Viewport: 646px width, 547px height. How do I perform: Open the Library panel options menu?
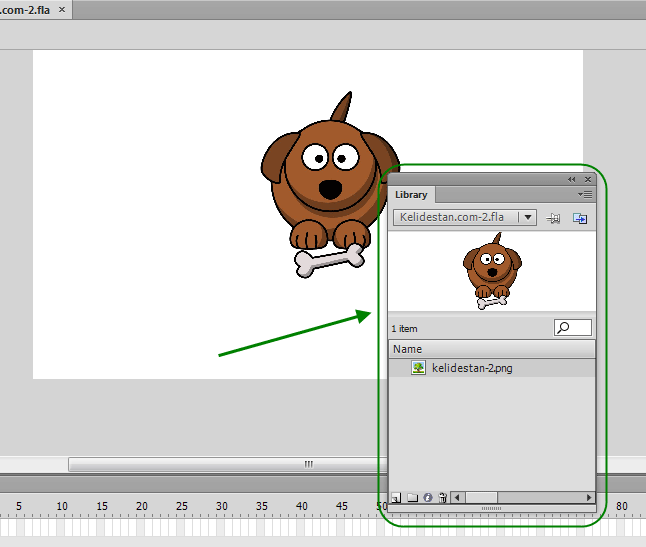click(x=585, y=194)
